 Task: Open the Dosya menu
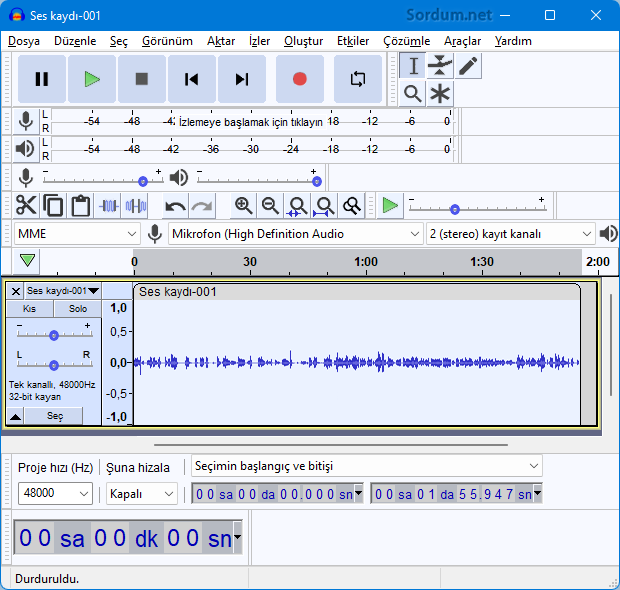tap(24, 41)
